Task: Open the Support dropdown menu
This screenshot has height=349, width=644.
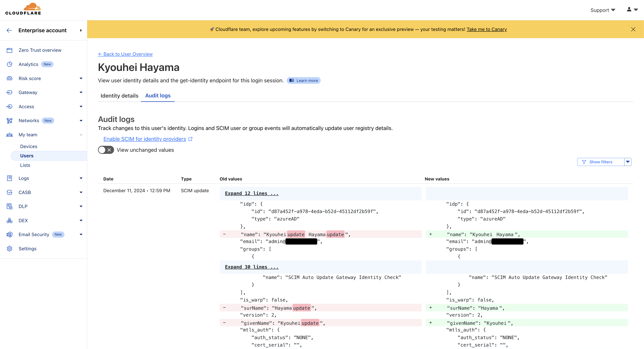Action: click(x=602, y=10)
